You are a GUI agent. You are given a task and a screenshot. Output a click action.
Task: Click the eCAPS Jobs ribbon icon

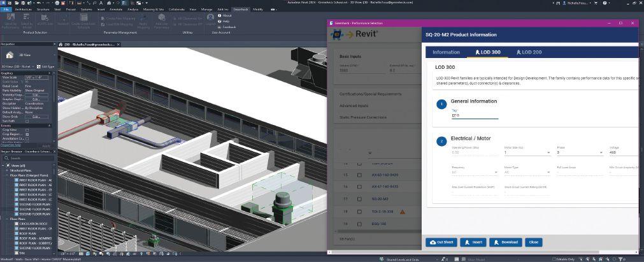tap(45, 20)
